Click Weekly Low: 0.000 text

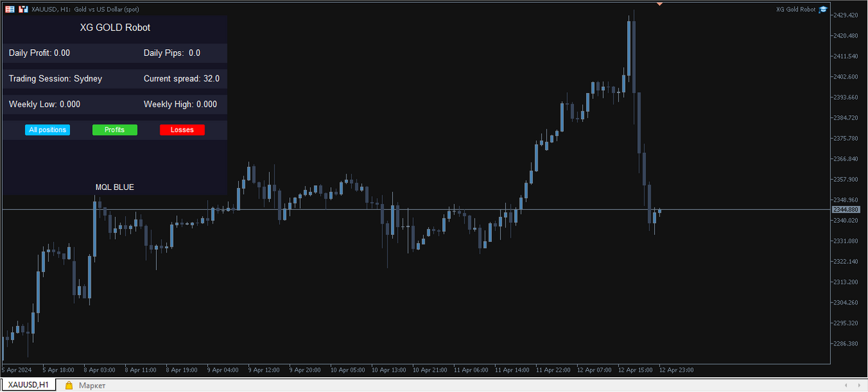(x=44, y=104)
